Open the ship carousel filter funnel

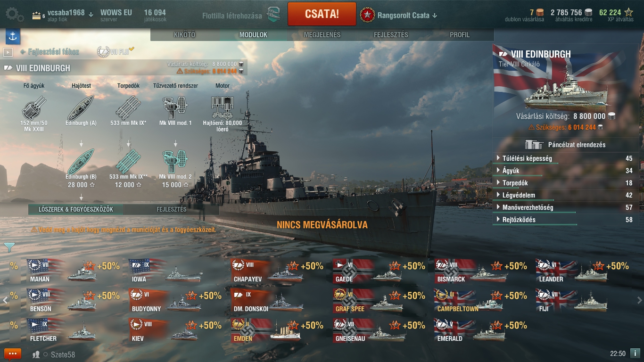click(x=9, y=247)
